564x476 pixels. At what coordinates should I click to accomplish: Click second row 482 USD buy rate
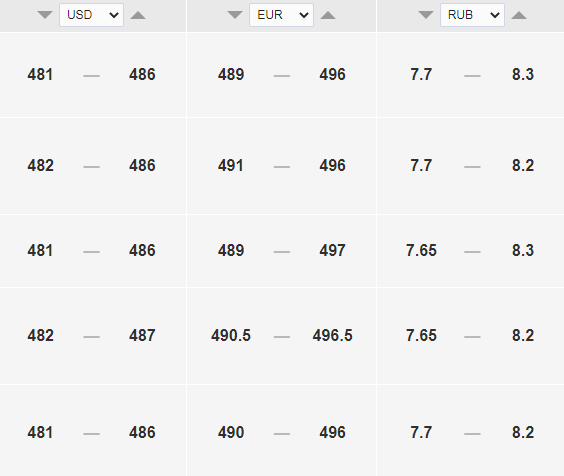coord(40,166)
